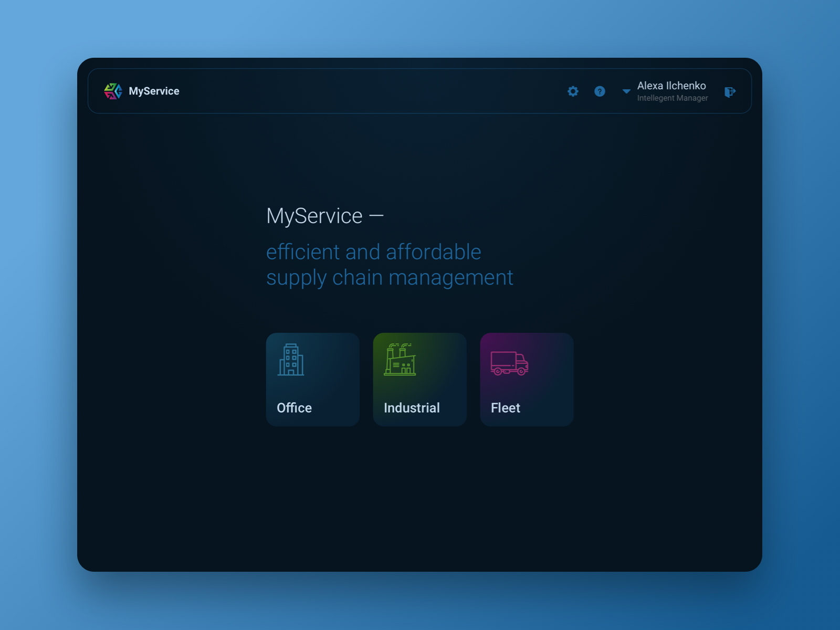Click the MyService logo icon

(x=112, y=91)
